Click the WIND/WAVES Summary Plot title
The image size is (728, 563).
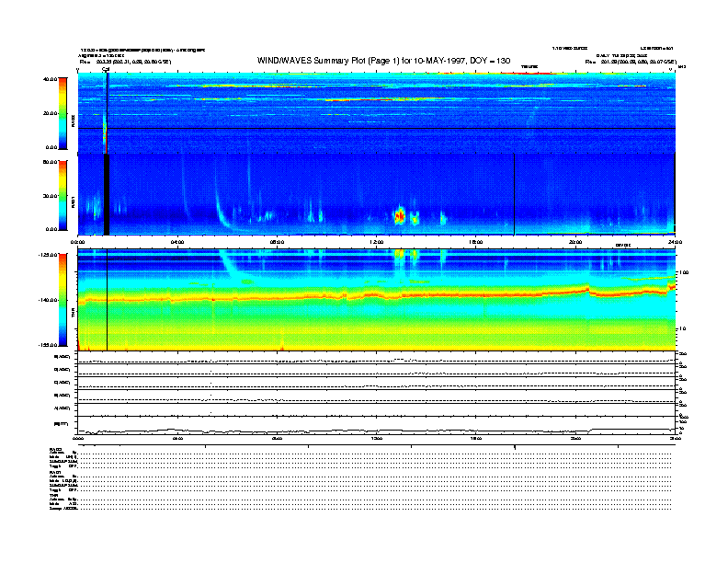[383, 61]
